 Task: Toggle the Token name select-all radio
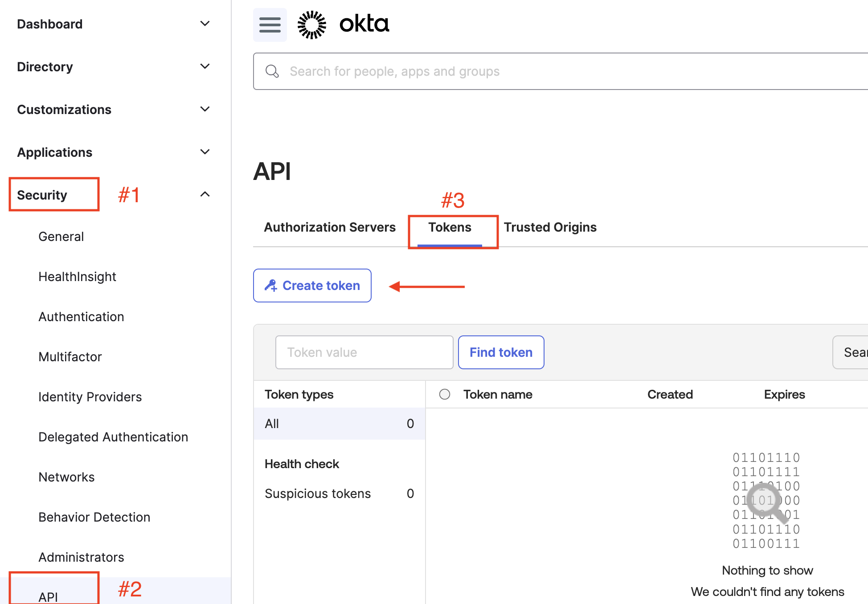(x=445, y=394)
